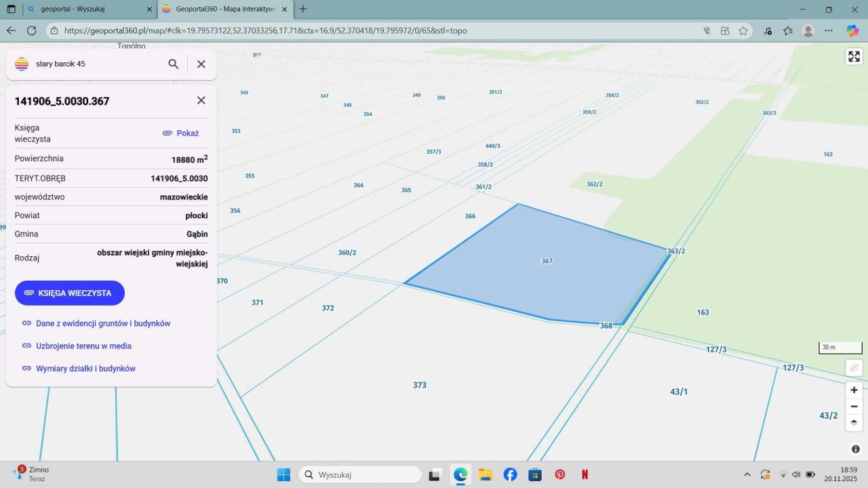Toggle the disabled measurement tool button
The height and width of the screenshot is (488, 868).
click(x=854, y=367)
